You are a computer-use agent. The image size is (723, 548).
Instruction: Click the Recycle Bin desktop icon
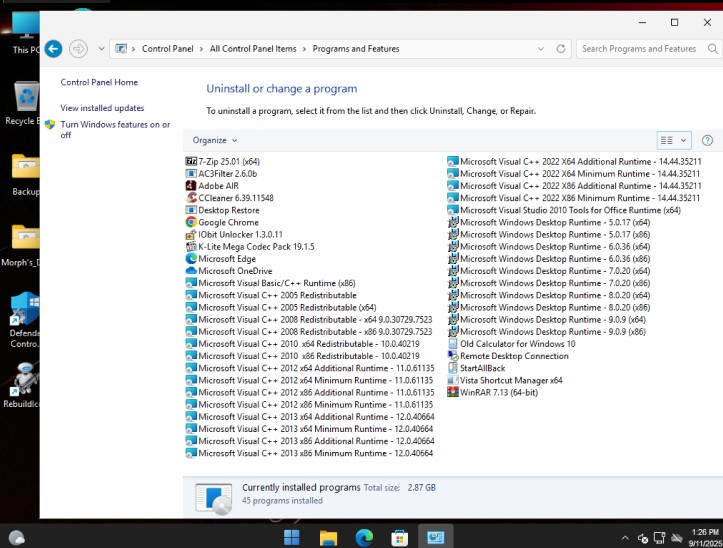point(25,104)
